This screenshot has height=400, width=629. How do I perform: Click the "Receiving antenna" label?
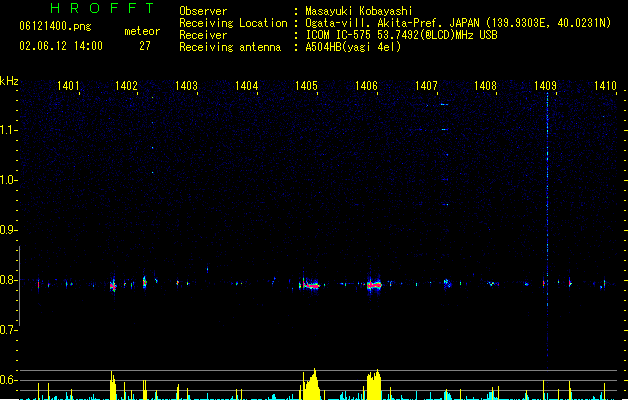[x=230, y=47]
